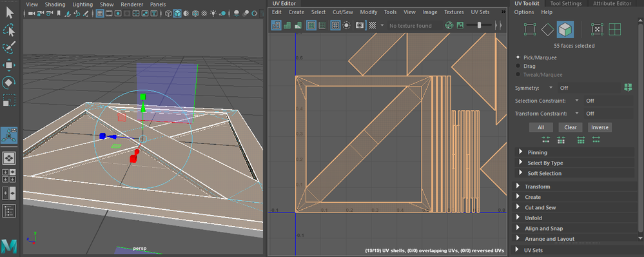The height and width of the screenshot is (257, 644).
Task: Select UV shell mode in UV Toolkit
Action: click(597, 30)
